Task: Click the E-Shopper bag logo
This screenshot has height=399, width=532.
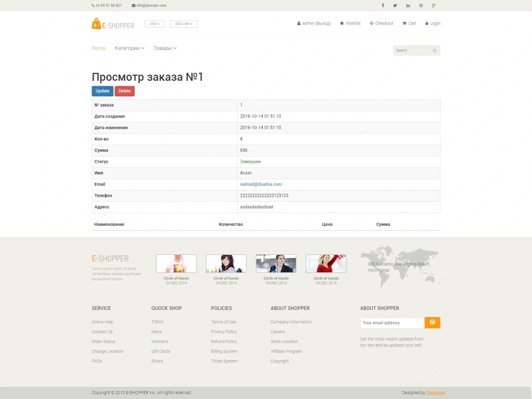Action: tap(113, 24)
